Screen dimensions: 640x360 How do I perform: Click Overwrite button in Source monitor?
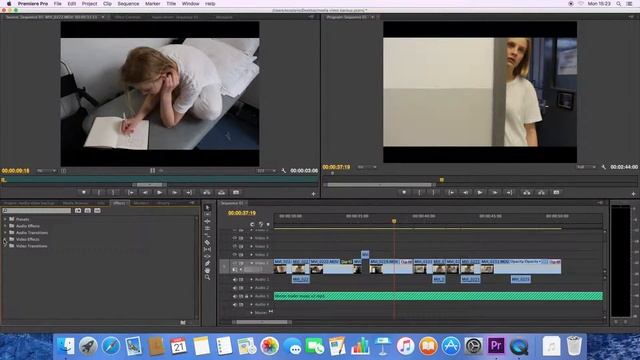point(221,193)
